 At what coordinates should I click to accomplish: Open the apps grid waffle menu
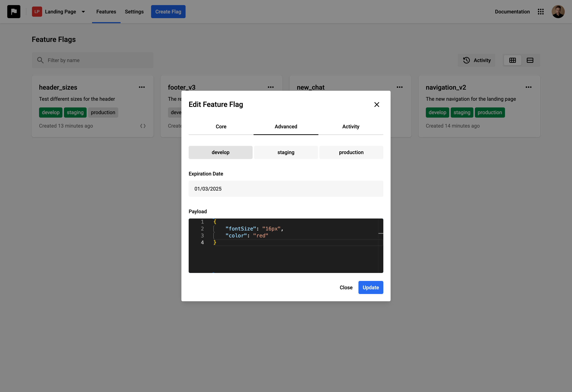click(x=541, y=12)
